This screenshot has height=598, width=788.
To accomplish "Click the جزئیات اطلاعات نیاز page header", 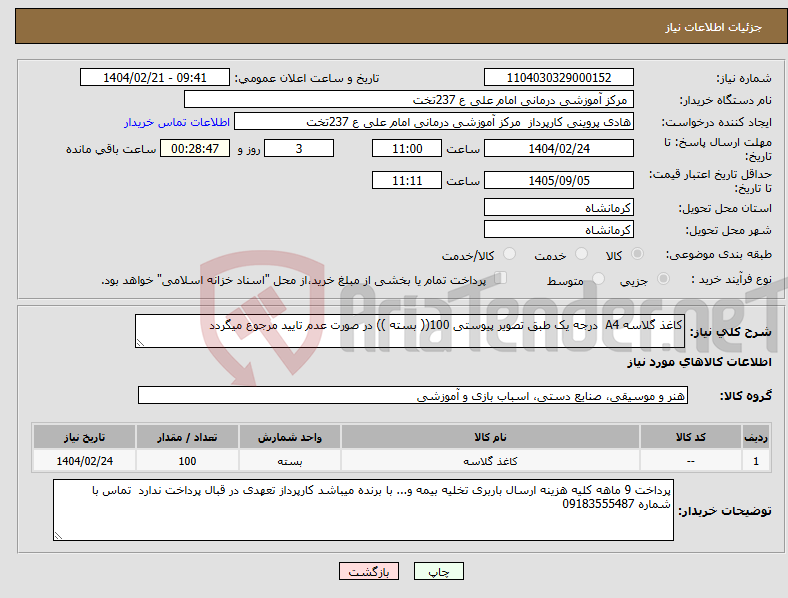I will [713, 27].
